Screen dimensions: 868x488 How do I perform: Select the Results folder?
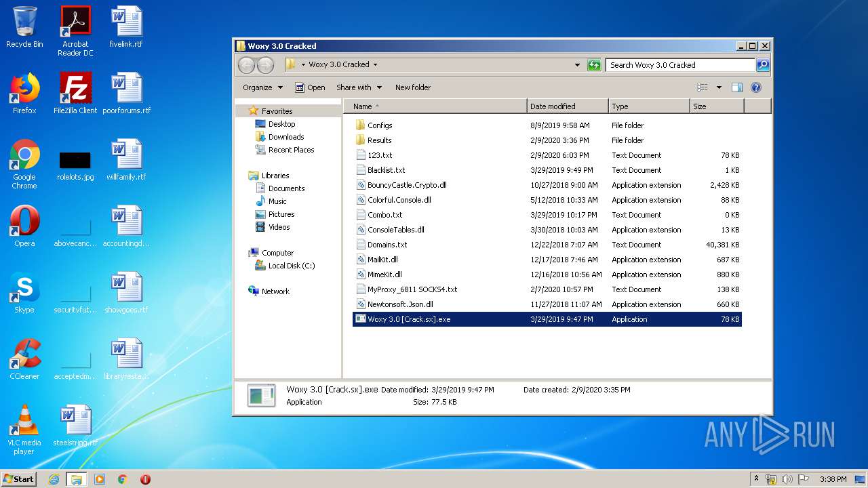[x=547, y=140]
